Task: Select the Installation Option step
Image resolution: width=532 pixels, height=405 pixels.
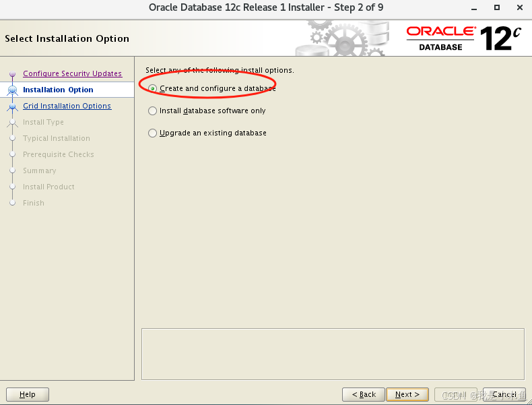Action: point(58,90)
